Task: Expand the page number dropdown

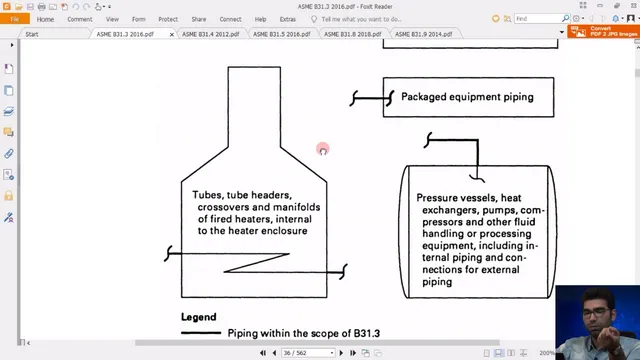Action: [x=332, y=353]
